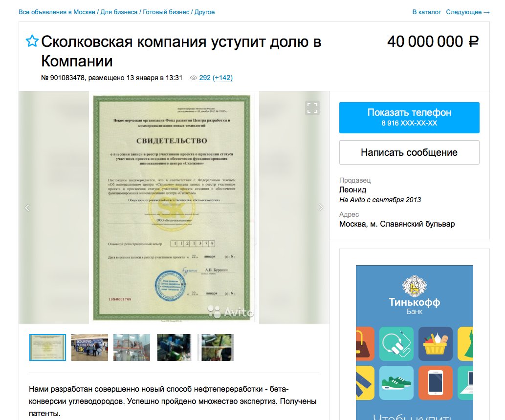Go to Следующее listing link

(468, 12)
